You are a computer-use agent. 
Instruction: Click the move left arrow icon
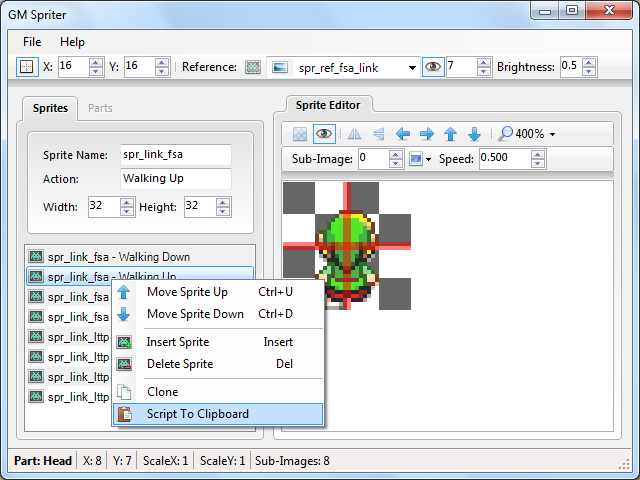point(403,134)
